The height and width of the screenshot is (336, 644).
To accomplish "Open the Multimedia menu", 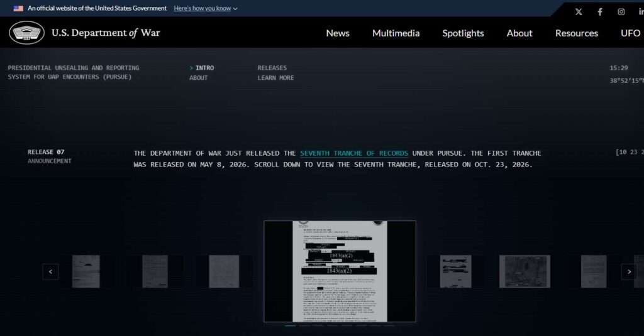I will [396, 33].
